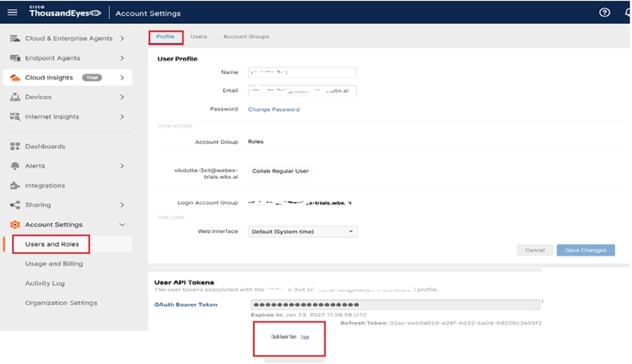Image resolution: width=632 pixels, height=364 pixels.
Task: Click the Integrations puzzle icon
Action: (x=15, y=185)
